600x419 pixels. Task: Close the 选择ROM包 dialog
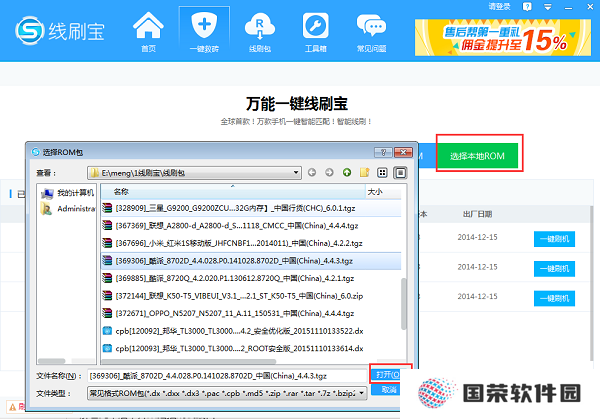point(403,152)
